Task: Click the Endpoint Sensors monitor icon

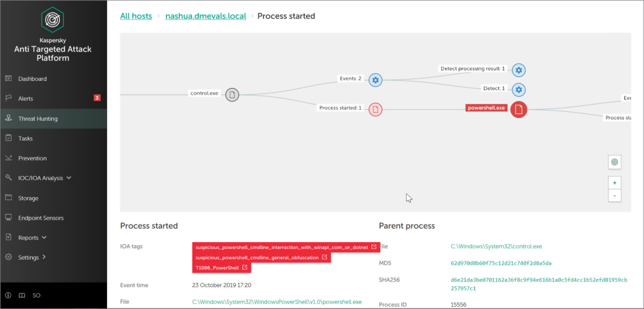Action: [9, 218]
